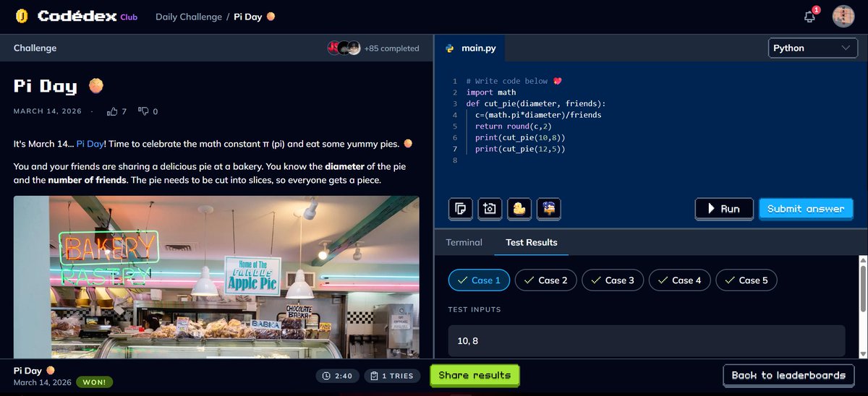Screen dimensions: 868x396
Task: Open the Daily Challenge breadcrumb
Action: tap(189, 16)
